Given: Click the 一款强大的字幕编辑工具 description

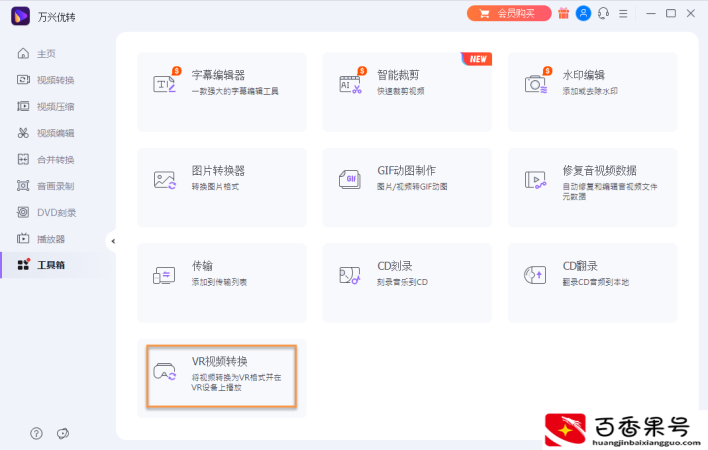Looking at the screenshot, I should (x=235, y=91).
